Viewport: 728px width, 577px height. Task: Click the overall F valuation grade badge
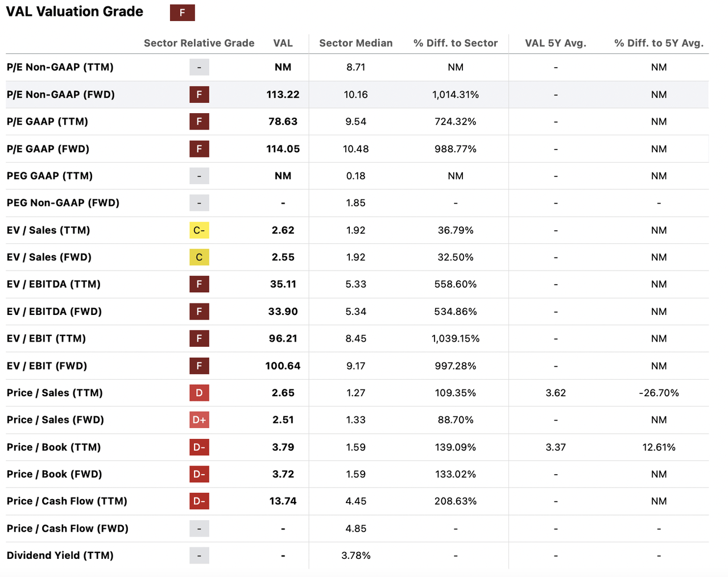coord(182,13)
